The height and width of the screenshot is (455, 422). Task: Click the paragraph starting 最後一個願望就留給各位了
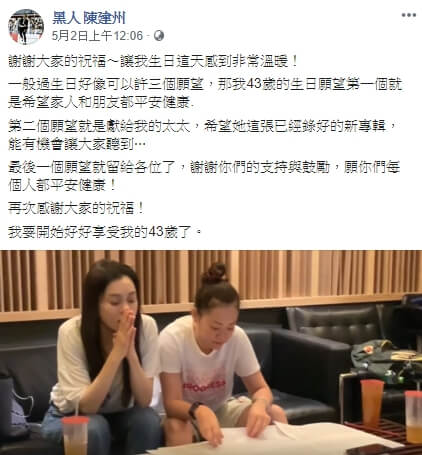[204, 176]
